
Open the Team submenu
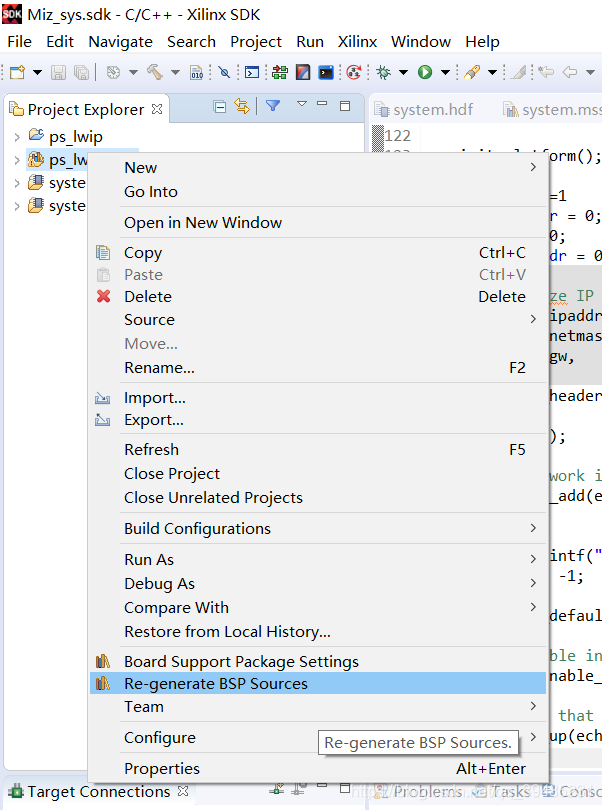(318, 707)
